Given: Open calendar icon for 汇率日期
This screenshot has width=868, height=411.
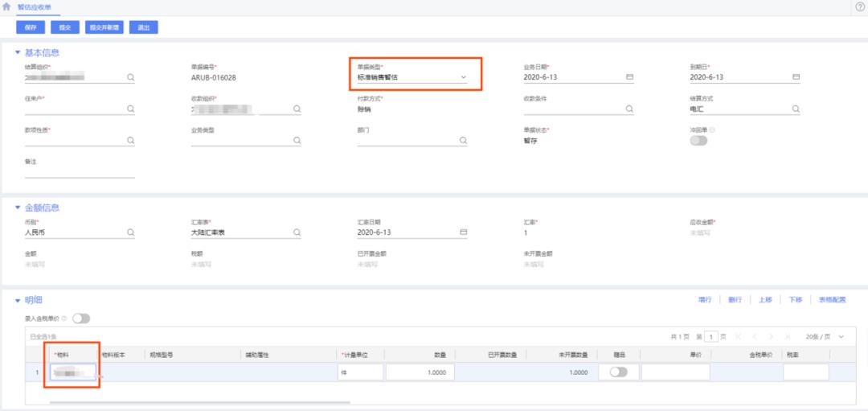Looking at the screenshot, I should [463, 232].
